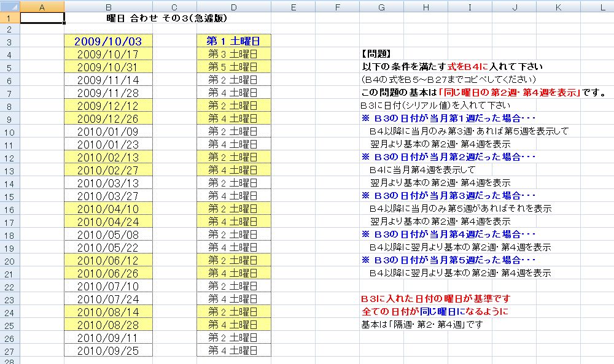Click active cell A1
Image resolution: width=614 pixels, height=364 pixels.
point(42,18)
